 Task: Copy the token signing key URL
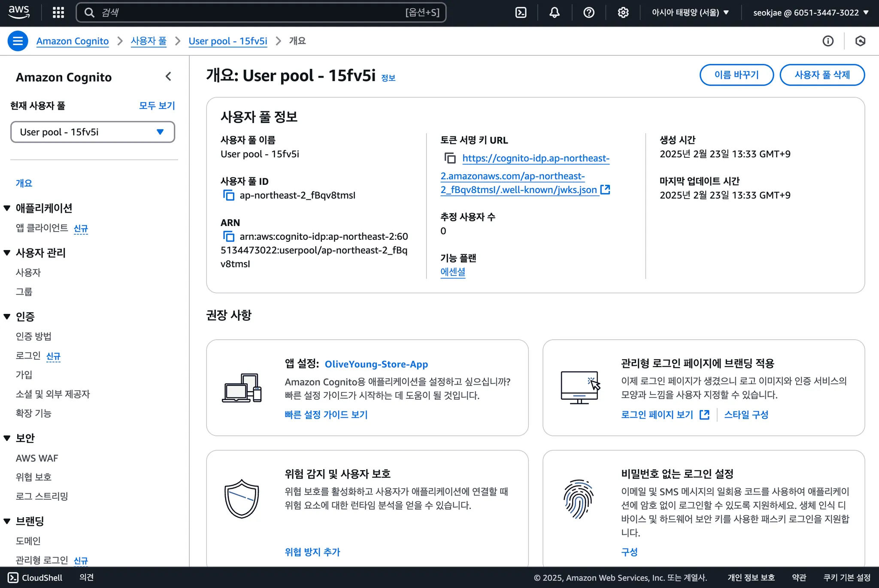tap(450, 158)
